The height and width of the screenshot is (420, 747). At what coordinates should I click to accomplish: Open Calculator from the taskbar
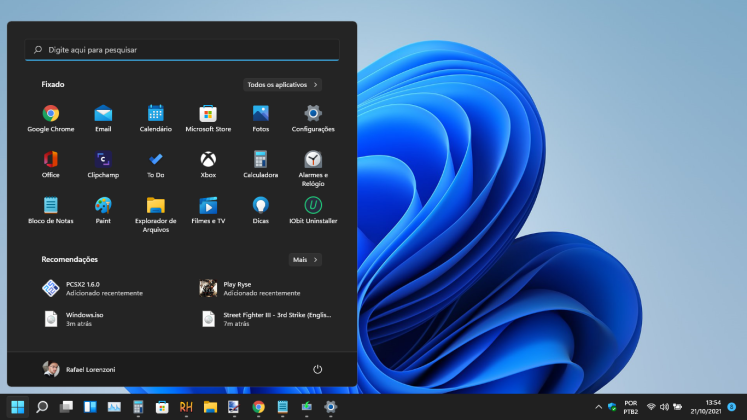tap(138, 407)
